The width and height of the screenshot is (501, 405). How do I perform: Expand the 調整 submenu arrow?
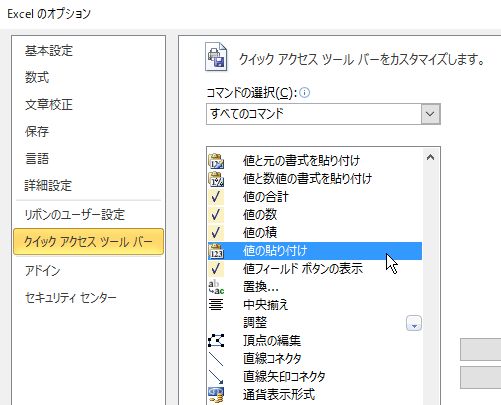pyautogui.click(x=414, y=323)
